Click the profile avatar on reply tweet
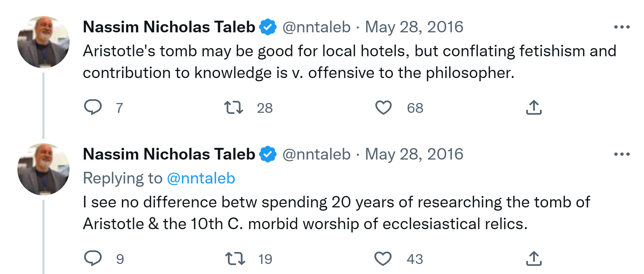This screenshot has height=274, width=644. click(43, 169)
